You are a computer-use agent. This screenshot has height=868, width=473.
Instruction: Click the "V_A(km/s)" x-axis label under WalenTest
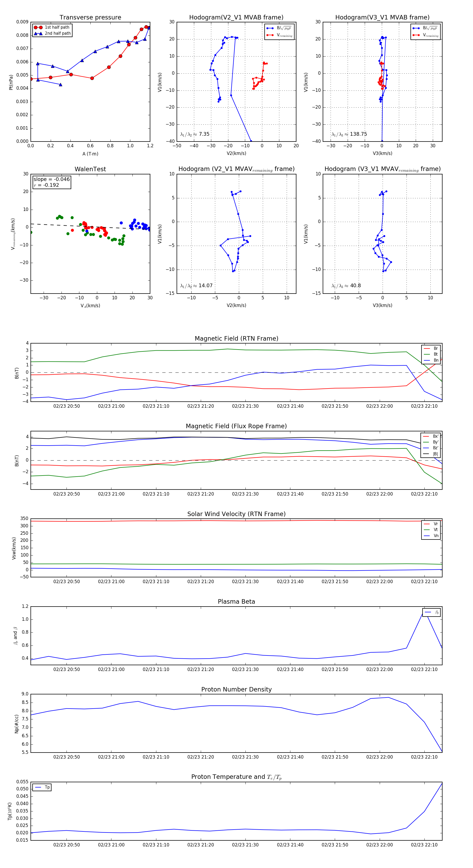pyautogui.click(x=90, y=306)
